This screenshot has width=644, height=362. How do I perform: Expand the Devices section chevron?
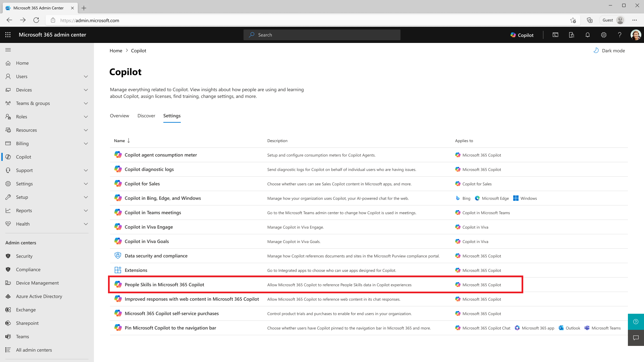click(86, 90)
